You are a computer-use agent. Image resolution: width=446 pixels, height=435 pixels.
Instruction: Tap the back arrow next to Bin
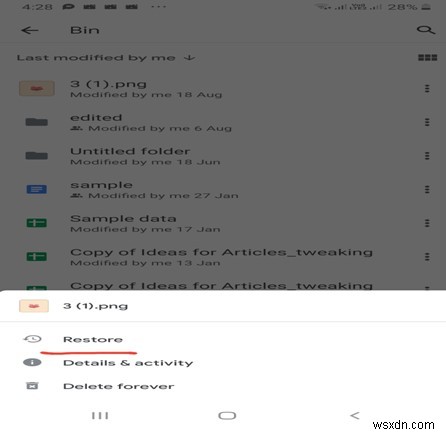[x=29, y=30]
